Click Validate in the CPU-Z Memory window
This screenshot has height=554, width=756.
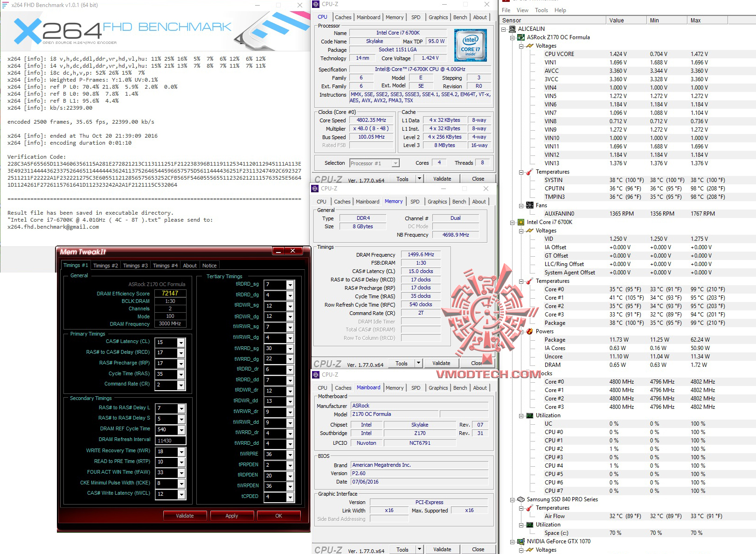tap(441, 363)
